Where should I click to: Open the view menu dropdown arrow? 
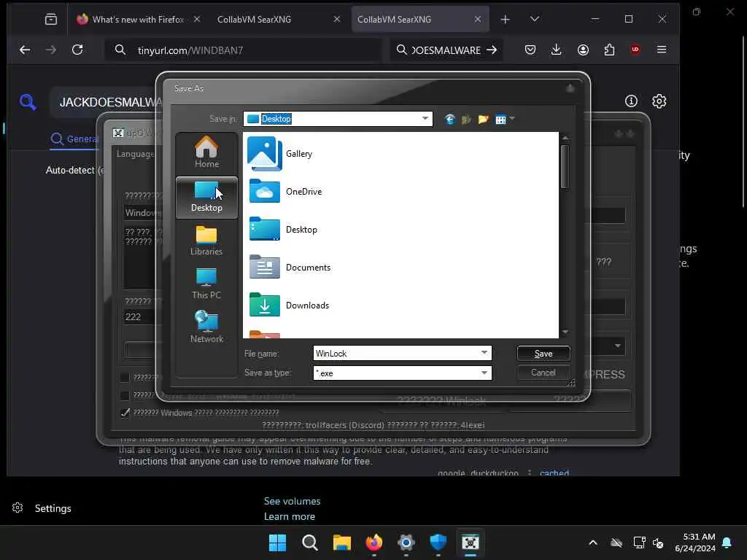click(x=512, y=119)
